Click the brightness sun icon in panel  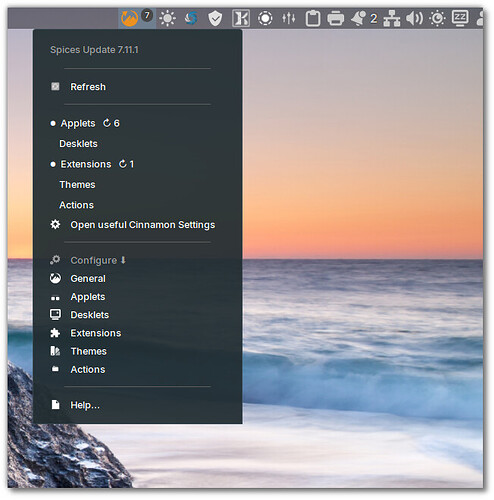[x=167, y=18]
